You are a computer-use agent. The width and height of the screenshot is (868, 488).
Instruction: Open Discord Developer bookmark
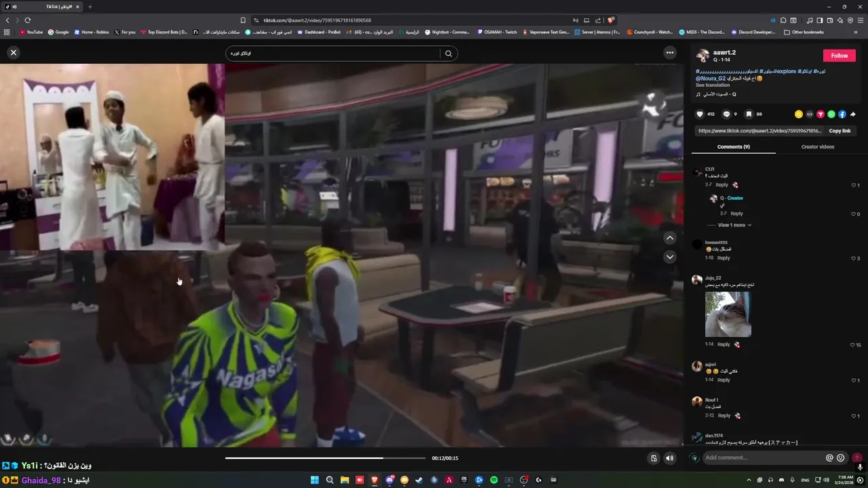pyautogui.click(x=753, y=32)
